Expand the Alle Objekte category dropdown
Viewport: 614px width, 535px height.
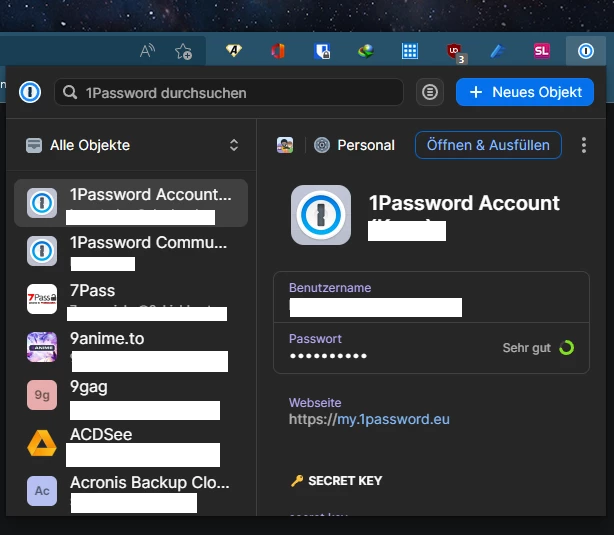tap(132, 145)
